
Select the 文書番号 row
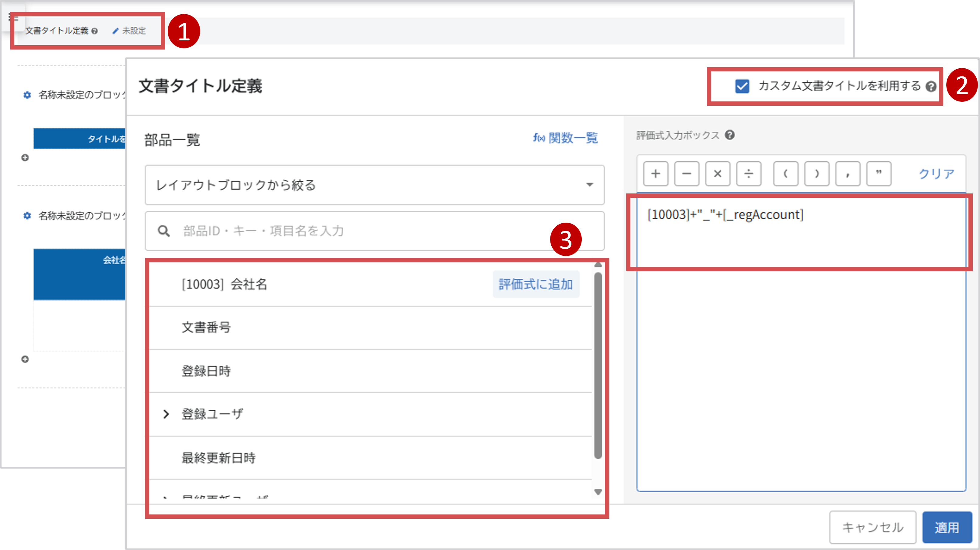coord(370,328)
